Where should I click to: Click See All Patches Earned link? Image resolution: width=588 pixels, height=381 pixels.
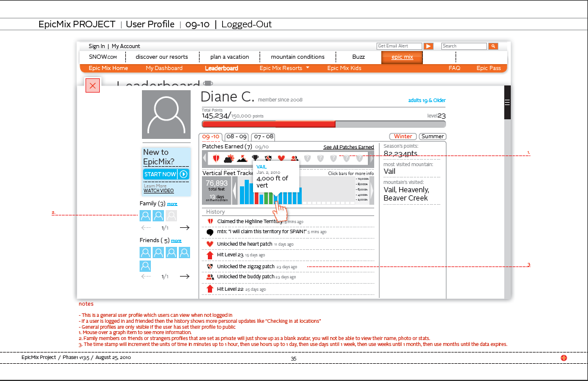[x=349, y=147]
